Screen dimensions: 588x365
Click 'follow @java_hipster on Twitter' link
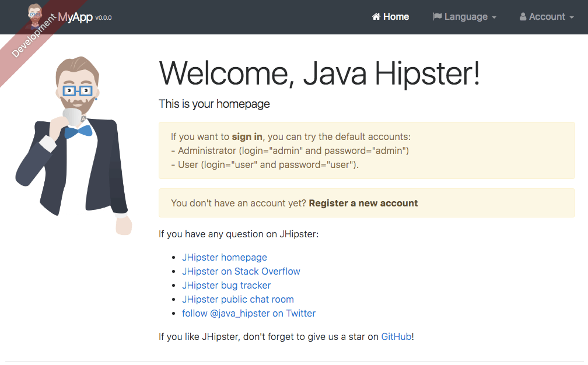[249, 313]
